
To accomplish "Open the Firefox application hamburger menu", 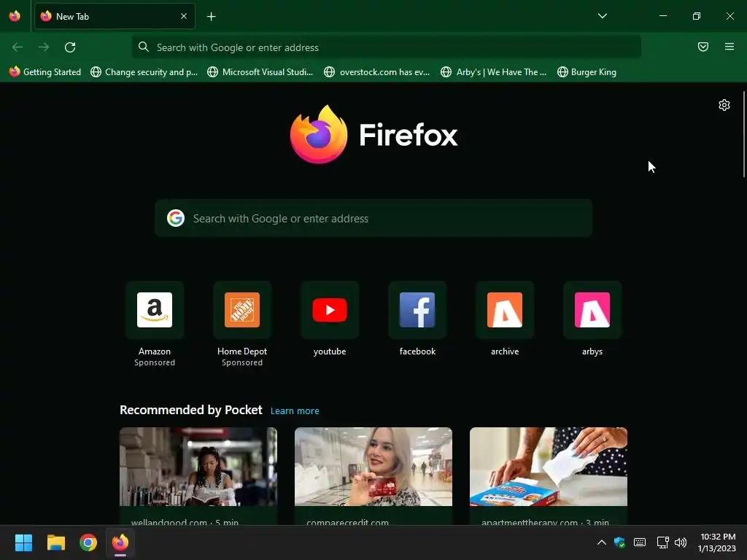I will (x=729, y=47).
